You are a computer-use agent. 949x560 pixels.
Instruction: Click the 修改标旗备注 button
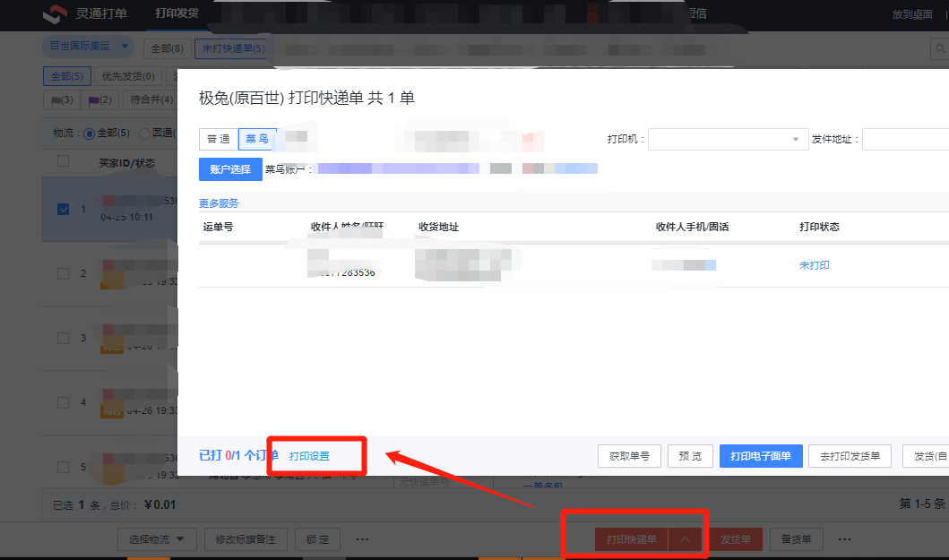pyautogui.click(x=246, y=539)
